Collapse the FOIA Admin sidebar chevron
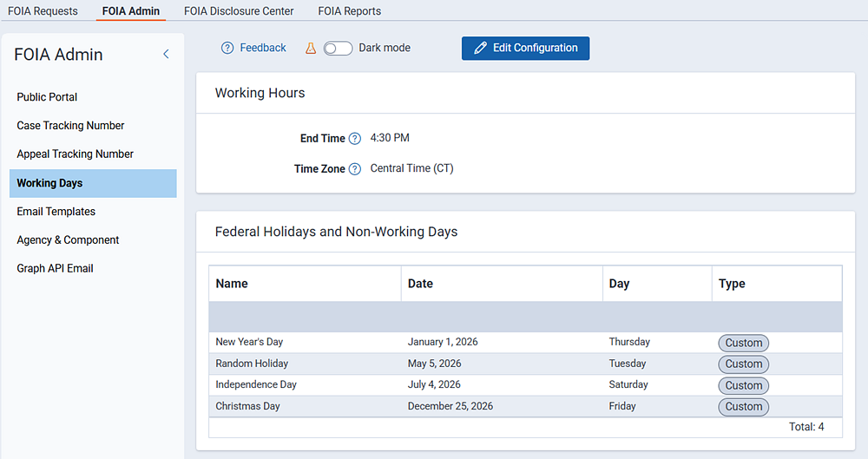The image size is (868, 459). (166, 54)
